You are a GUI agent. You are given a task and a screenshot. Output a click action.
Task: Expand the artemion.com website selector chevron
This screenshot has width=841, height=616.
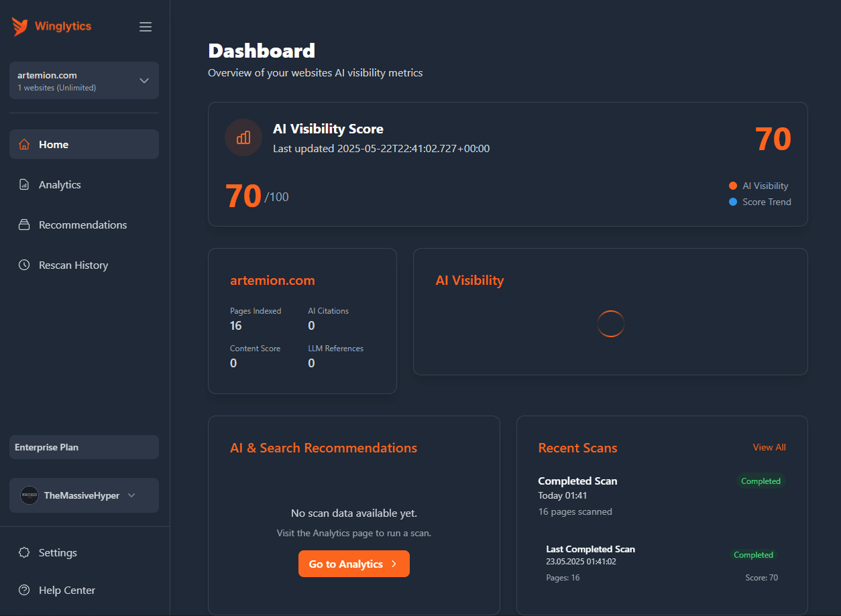point(144,80)
